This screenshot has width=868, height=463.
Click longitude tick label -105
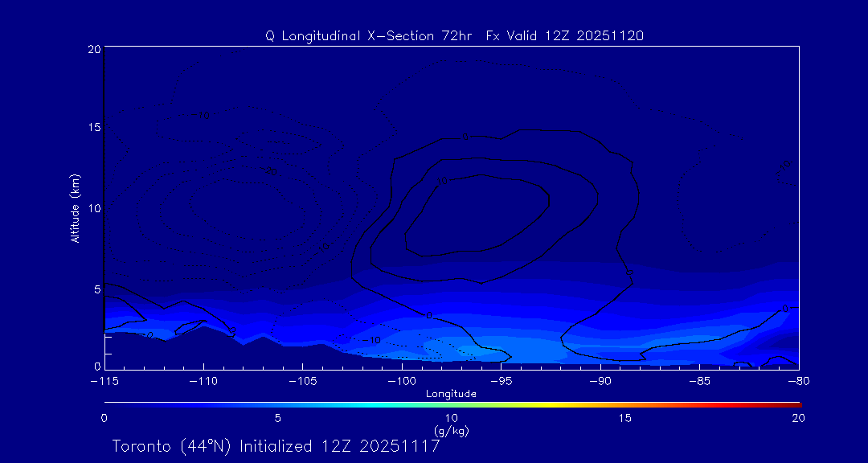pyautogui.click(x=302, y=381)
